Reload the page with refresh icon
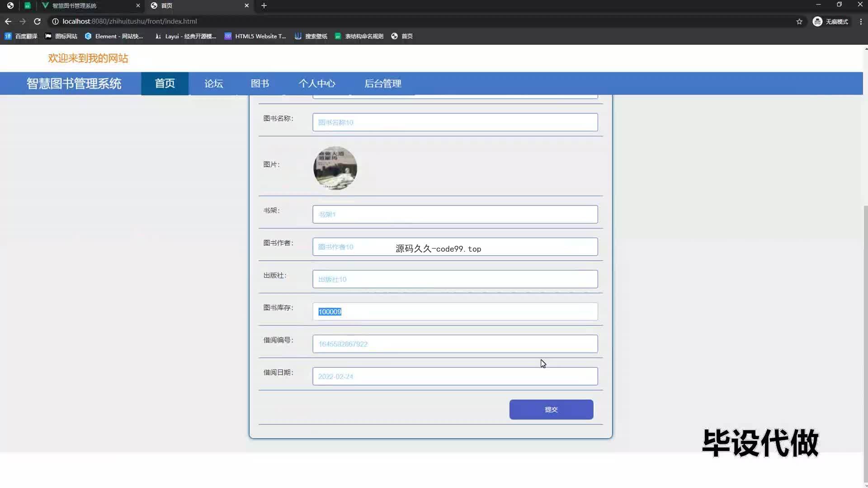 [x=37, y=21]
